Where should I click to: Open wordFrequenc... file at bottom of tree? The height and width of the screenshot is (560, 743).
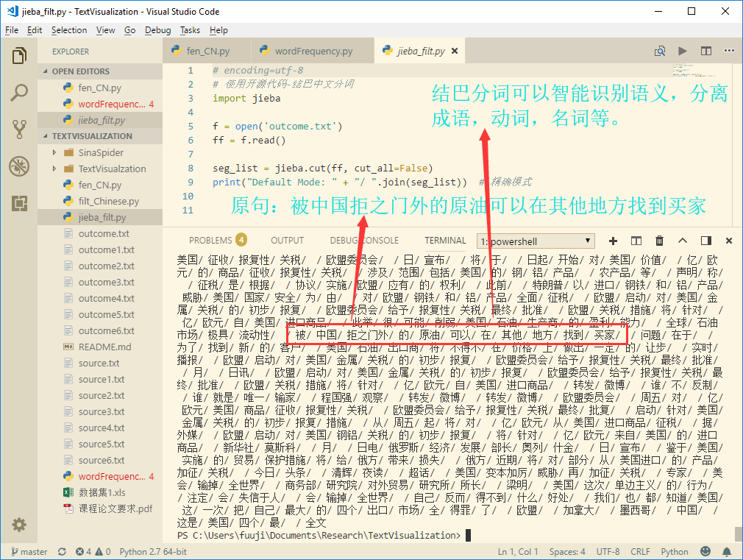(x=100, y=476)
